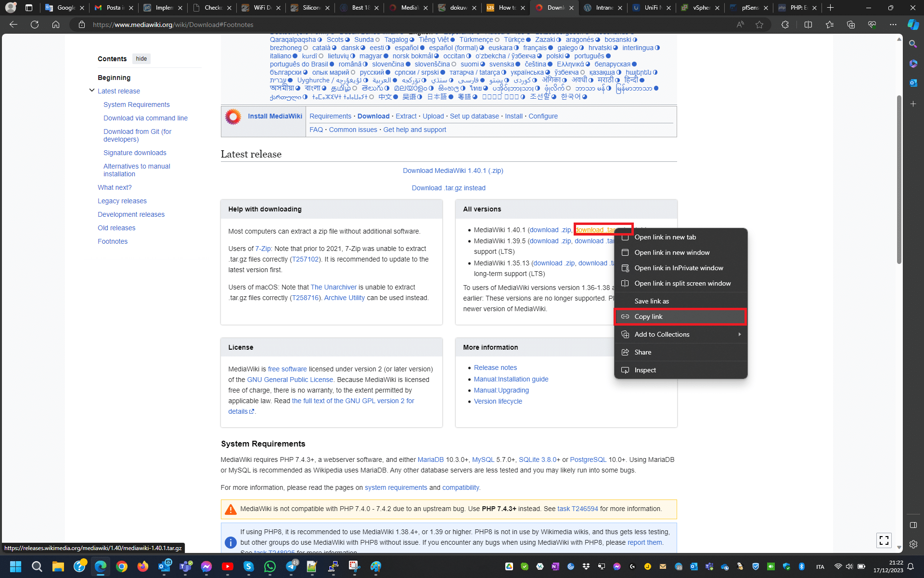This screenshot has width=924, height=578.
Task: Click Download MediaWiki 1.40.1 (.zip) link
Action: tap(452, 171)
